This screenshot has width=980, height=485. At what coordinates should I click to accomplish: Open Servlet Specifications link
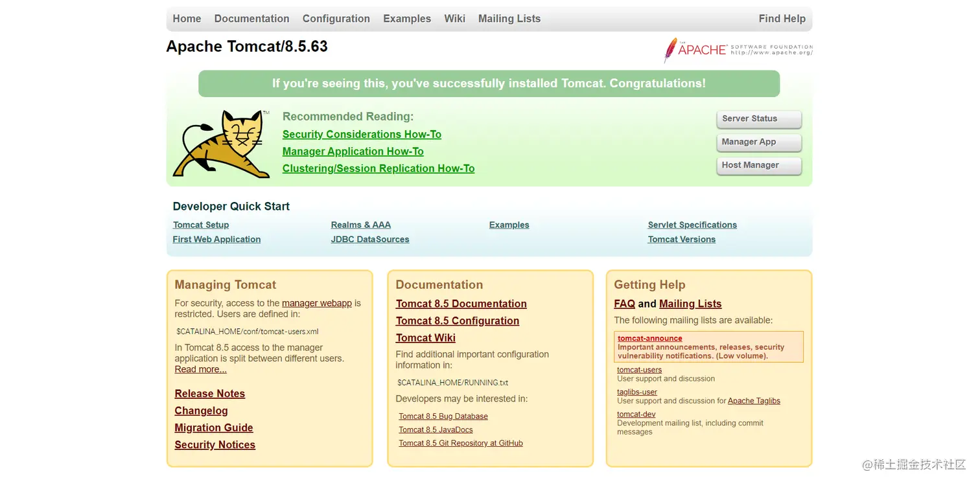[692, 225]
